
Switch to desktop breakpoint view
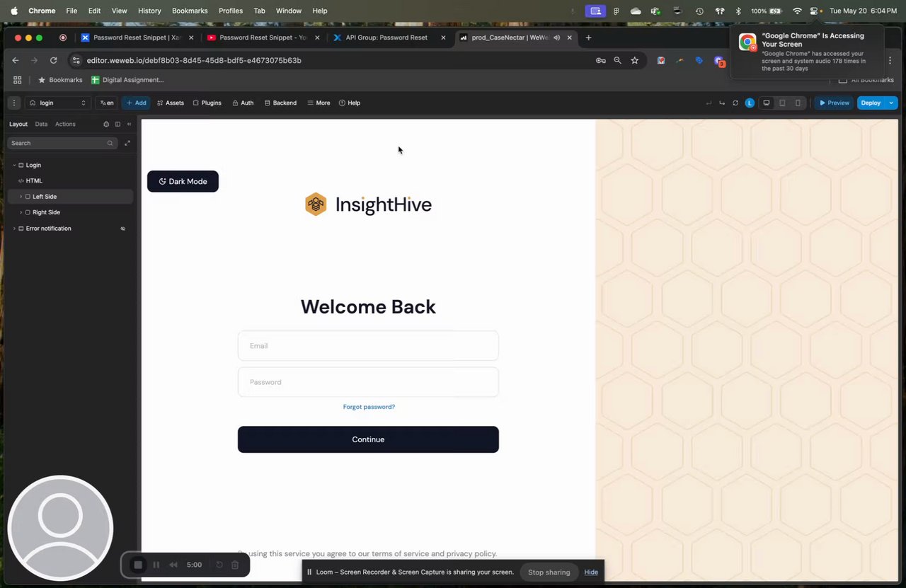tap(767, 103)
